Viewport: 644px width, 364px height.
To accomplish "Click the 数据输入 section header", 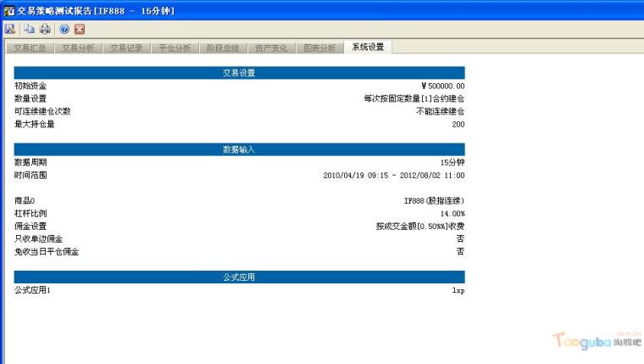I will [x=239, y=149].
